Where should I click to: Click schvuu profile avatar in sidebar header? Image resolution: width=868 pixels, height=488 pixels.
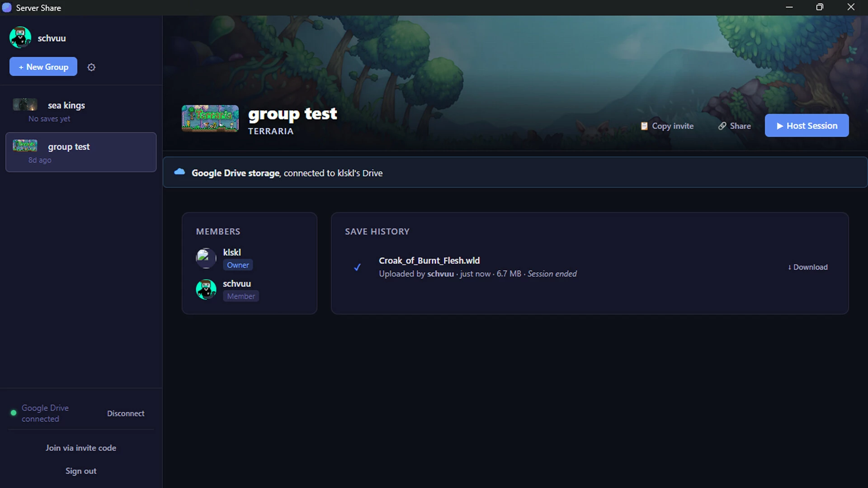(20, 38)
